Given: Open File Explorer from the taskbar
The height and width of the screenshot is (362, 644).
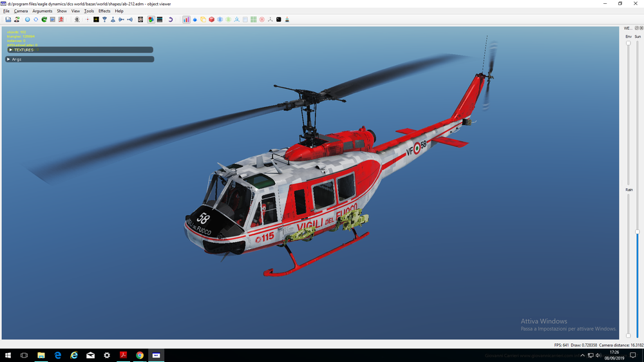Looking at the screenshot, I should pos(41,356).
